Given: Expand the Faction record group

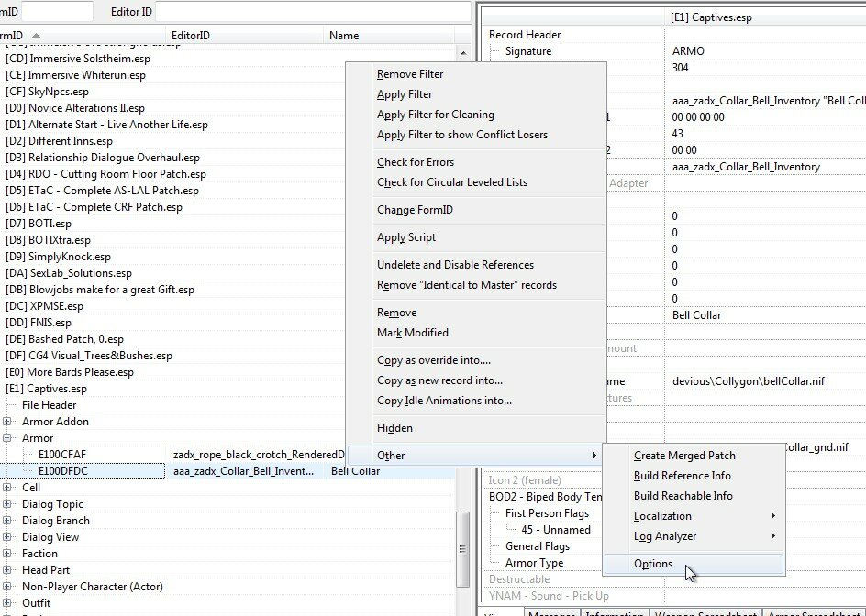Looking at the screenshot, I should (x=7, y=554).
